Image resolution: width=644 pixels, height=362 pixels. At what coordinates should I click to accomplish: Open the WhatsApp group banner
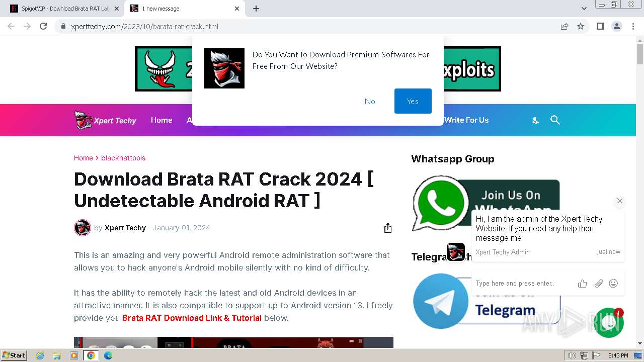pyautogui.click(x=486, y=203)
